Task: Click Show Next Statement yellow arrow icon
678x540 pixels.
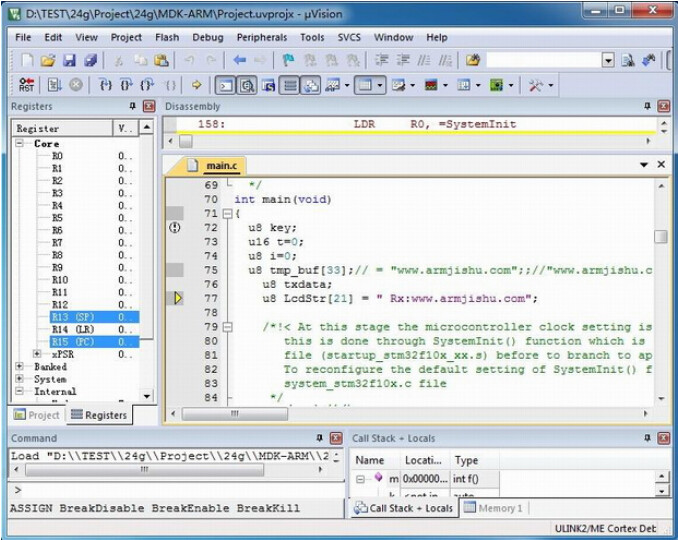Action: pos(197,86)
